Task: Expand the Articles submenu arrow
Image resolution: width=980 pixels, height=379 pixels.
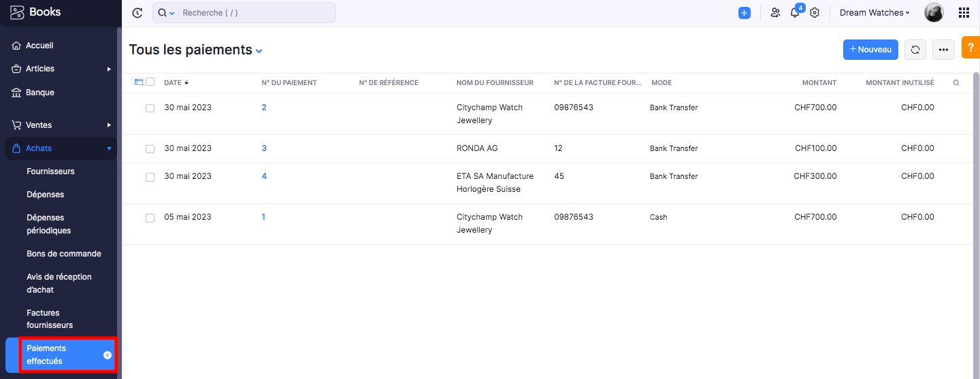Action: point(109,69)
